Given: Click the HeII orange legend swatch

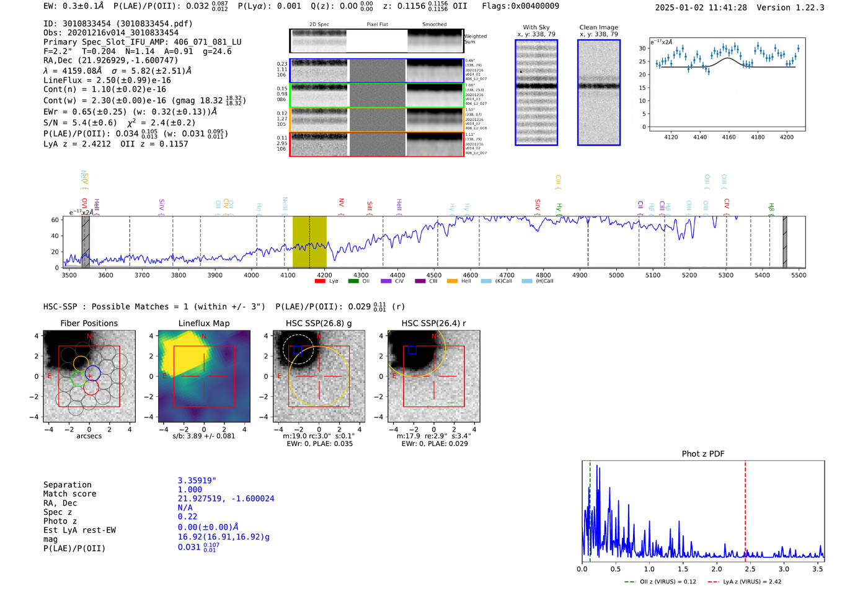Looking at the screenshot, I should [x=452, y=281].
